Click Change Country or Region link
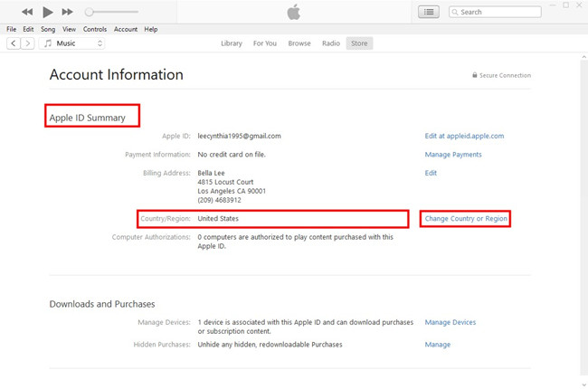 [x=466, y=219]
